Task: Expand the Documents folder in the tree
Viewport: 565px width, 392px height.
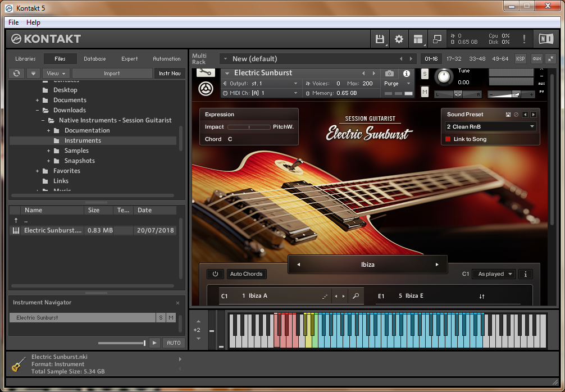Action: (x=38, y=100)
